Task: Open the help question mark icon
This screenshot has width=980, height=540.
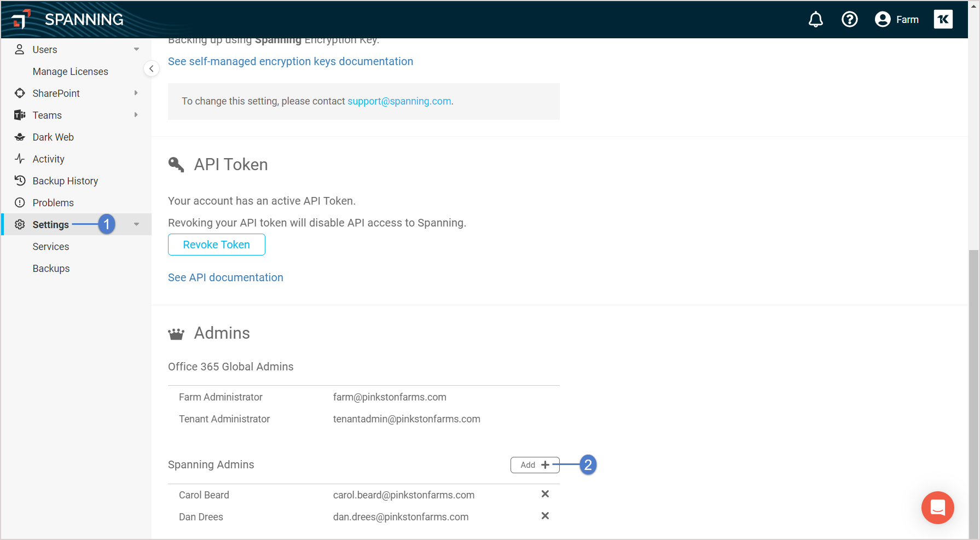Action: point(849,20)
